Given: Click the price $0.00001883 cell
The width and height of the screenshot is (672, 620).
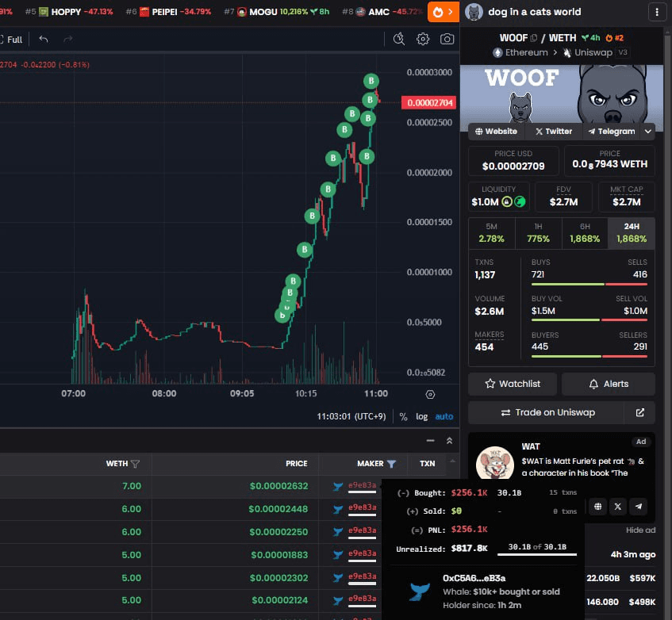Looking at the screenshot, I should (279, 555).
